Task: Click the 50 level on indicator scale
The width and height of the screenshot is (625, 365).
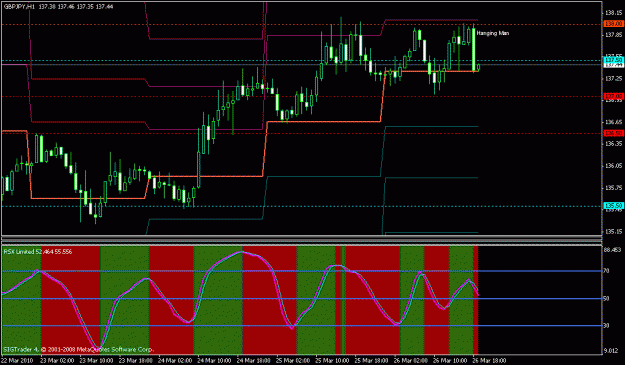Action: pyautogui.click(x=606, y=298)
